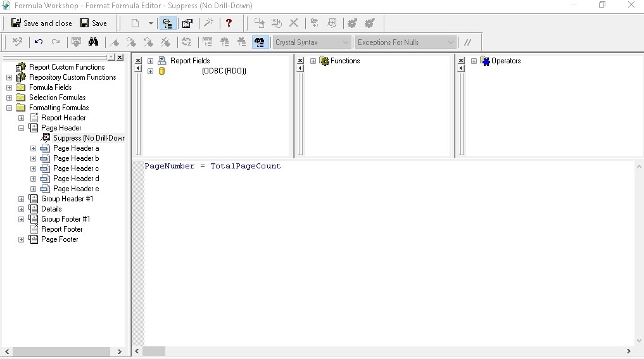Open the Exceptions For Nulls dropdown
The width and height of the screenshot is (644, 359).
[x=405, y=42]
